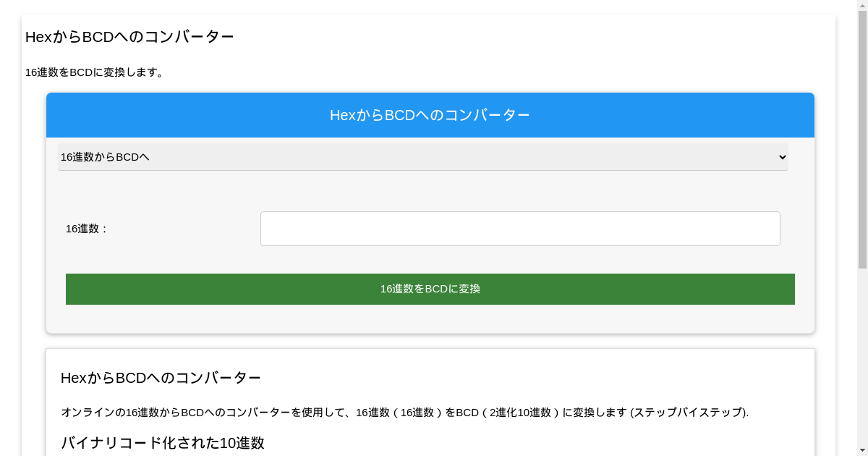The width and height of the screenshot is (868, 456).
Task: Click the lower explanation card panel
Action: pos(430,394)
